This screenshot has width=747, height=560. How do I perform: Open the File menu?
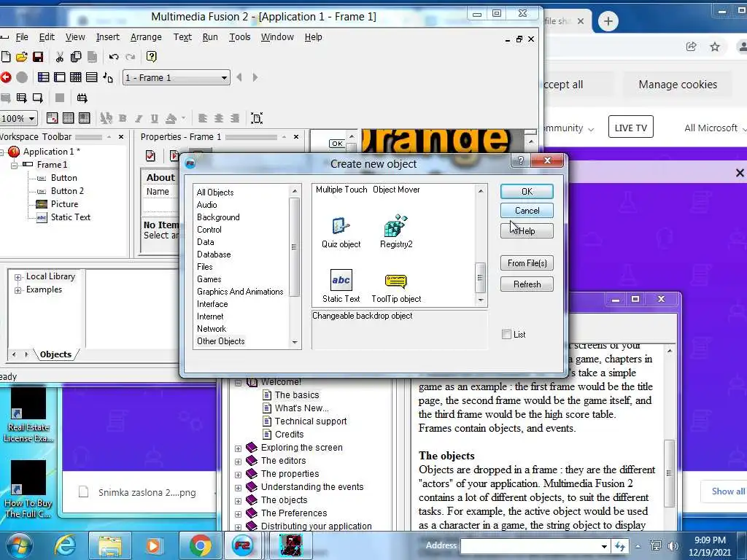[x=22, y=36]
